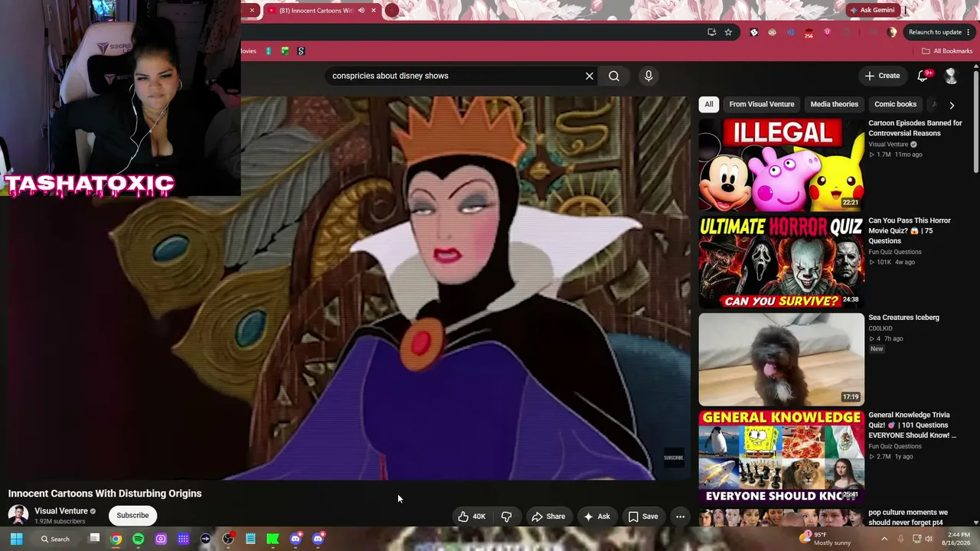980x551 pixels.
Task: Click the extension icon with 256 badge
Action: (808, 33)
